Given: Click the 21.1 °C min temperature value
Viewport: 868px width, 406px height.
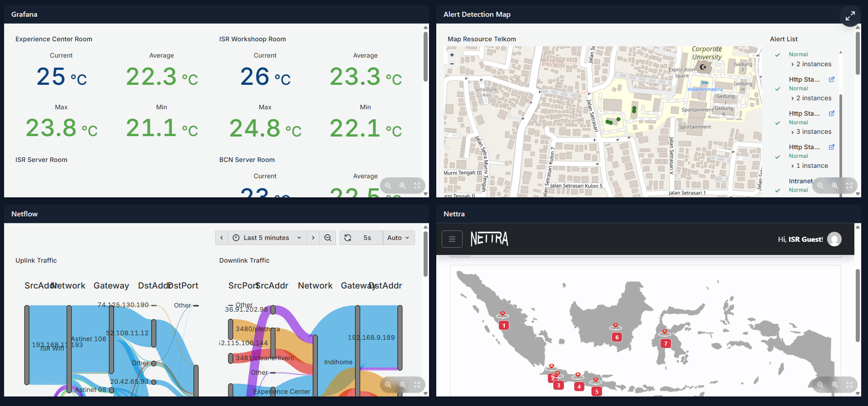Looking at the screenshot, I should pos(162,128).
